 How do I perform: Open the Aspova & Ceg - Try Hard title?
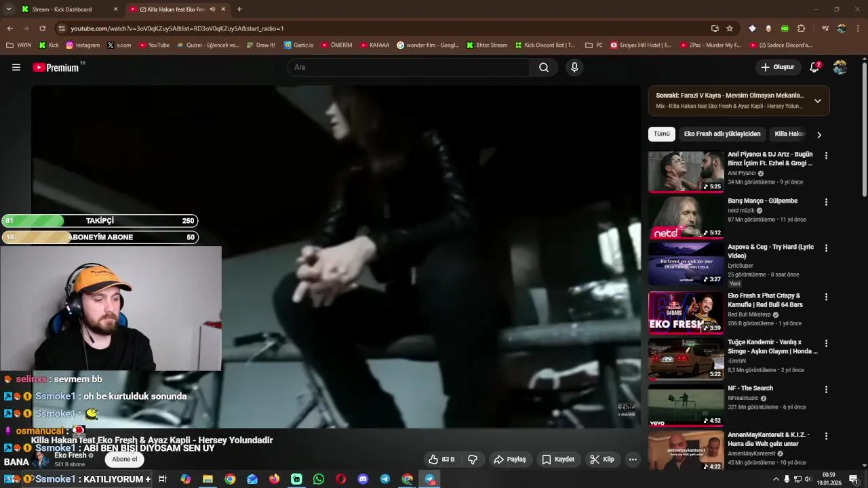pyautogui.click(x=771, y=251)
